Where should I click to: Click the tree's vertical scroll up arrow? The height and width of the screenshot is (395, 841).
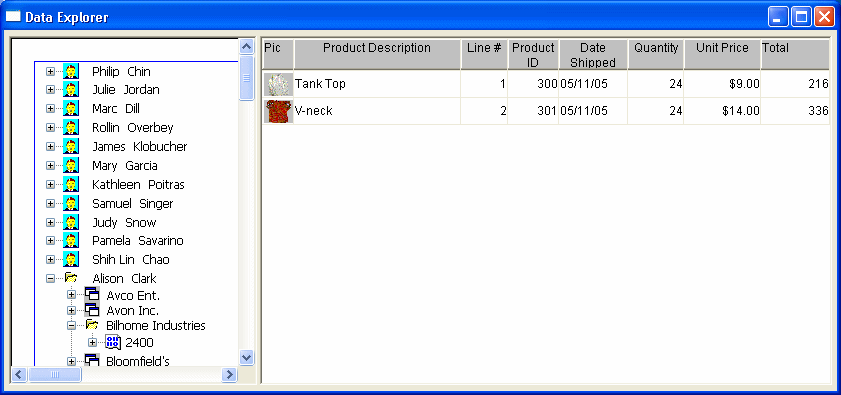click(x=247, y=47)
